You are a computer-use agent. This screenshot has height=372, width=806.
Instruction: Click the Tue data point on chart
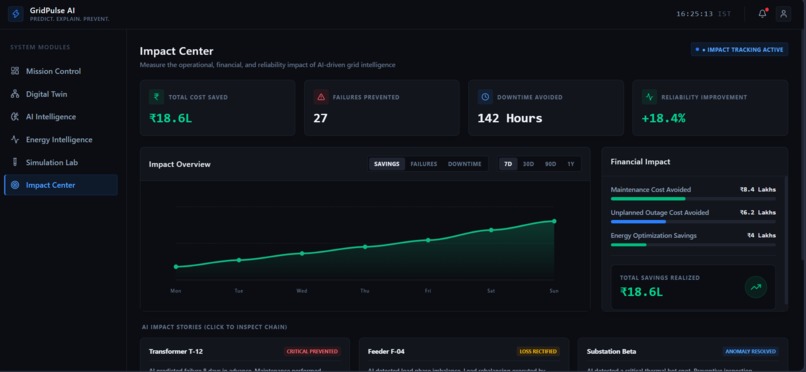tap(239, 260)
